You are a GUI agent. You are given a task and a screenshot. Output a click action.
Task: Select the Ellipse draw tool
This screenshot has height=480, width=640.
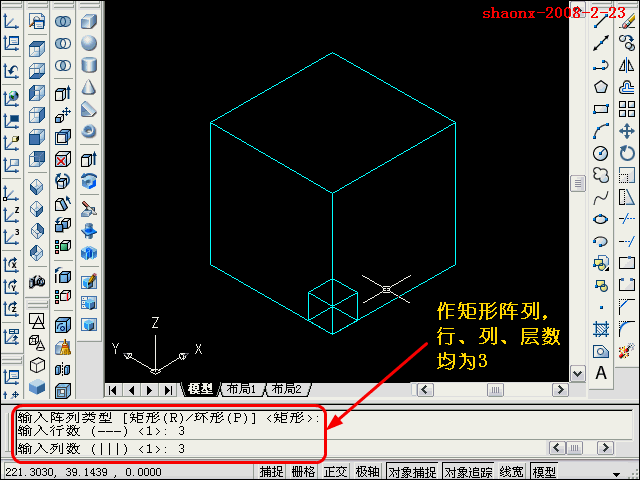tap(601, 220)
